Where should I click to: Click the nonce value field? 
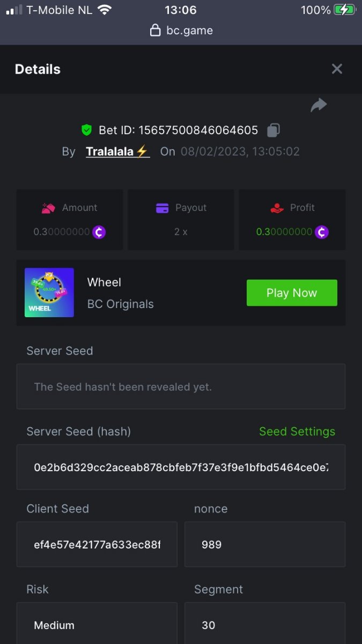[264, 544]
